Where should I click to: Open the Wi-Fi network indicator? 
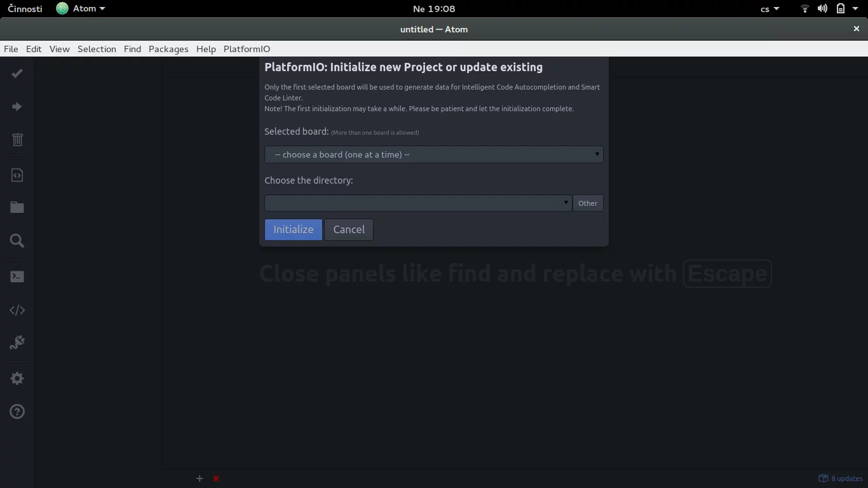point(804,9)
